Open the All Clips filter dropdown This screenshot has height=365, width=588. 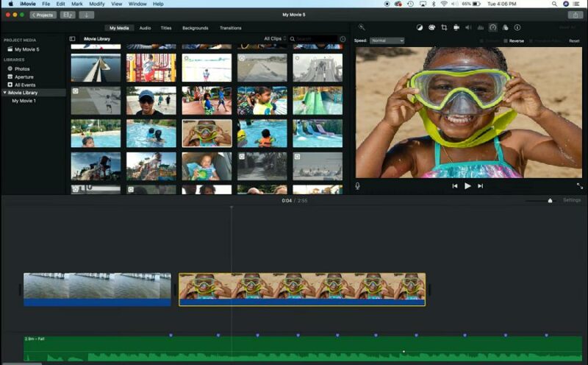pos(275,39)
